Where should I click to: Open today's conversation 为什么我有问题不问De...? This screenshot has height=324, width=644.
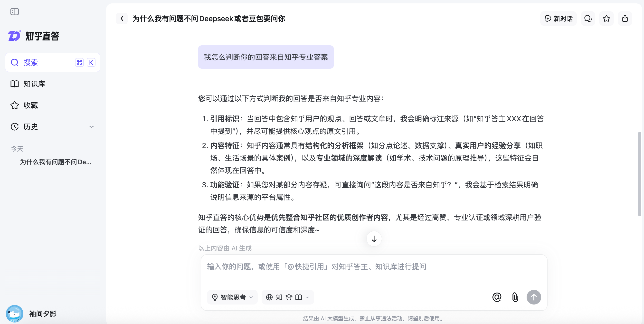coord(56,162)
